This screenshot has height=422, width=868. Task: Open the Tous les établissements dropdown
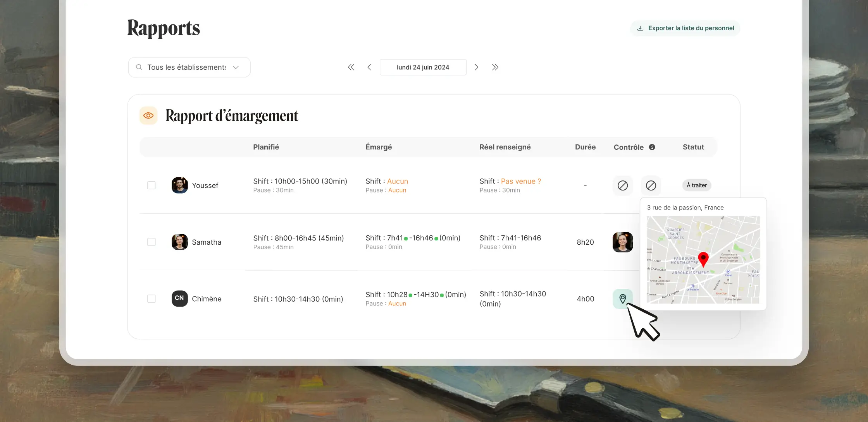coord(189,67)
